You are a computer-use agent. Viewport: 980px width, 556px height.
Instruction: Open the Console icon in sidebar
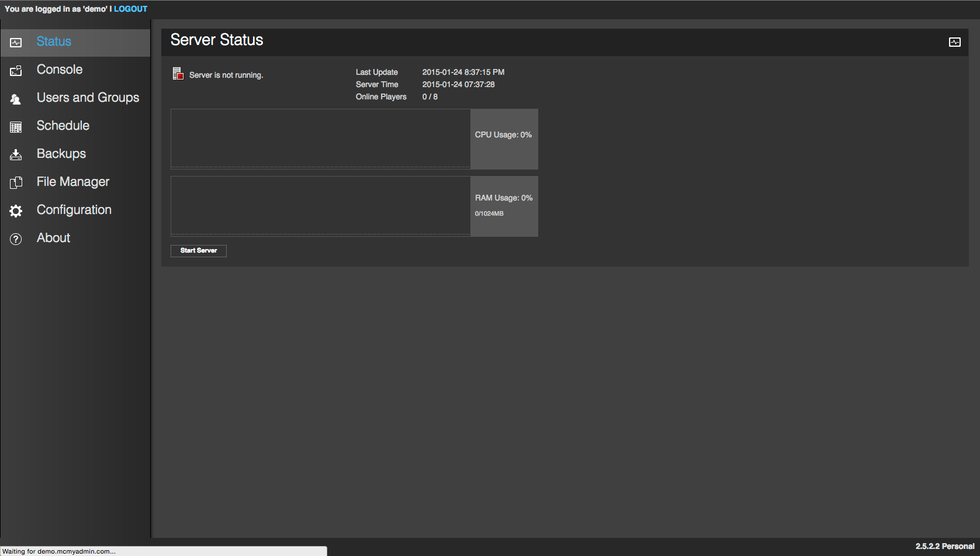pyautogui.click(x=15, y=70)
